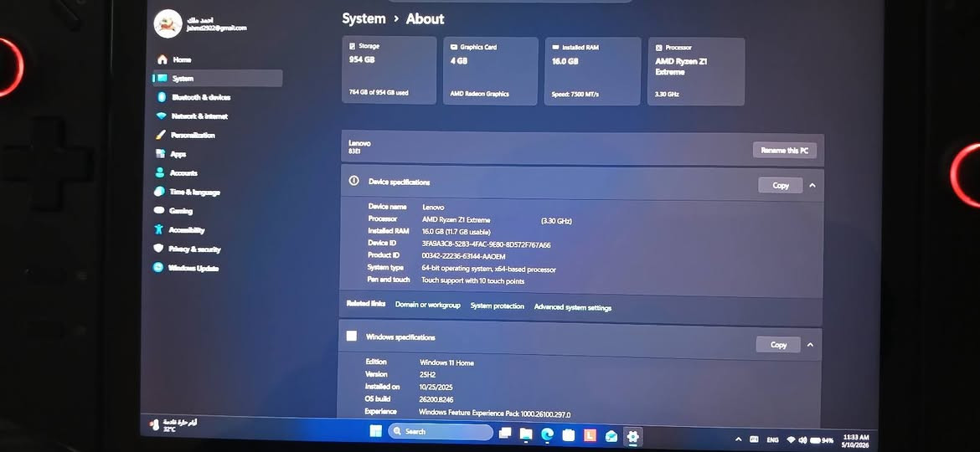The height and width of the screenshot is (452, 980).
Task: Copy the Windows specifications
Action: [778, 345]
